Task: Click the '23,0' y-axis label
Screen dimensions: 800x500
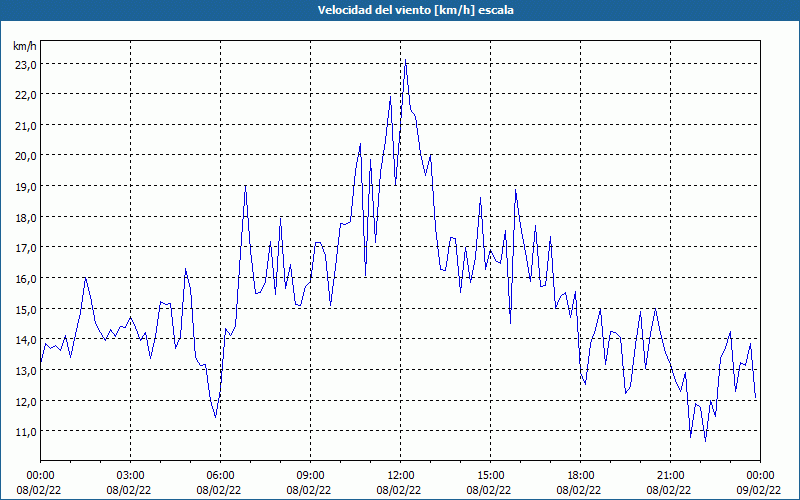Action: [x=26, y=64]
